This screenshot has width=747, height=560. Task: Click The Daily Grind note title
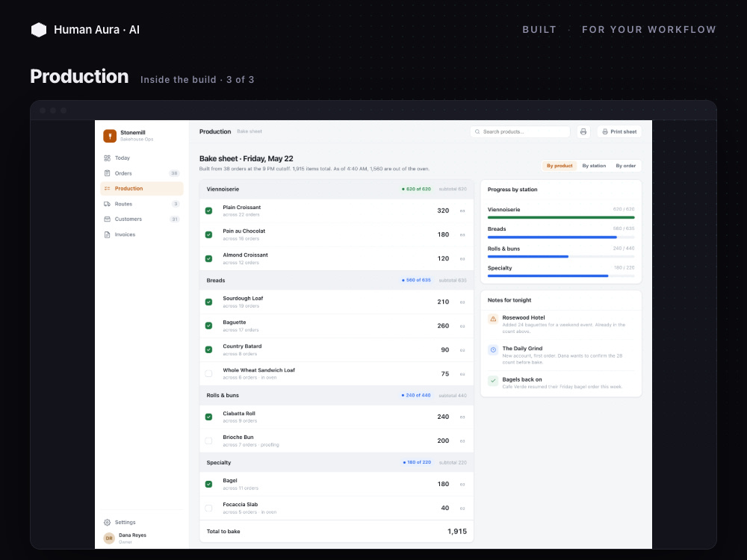522,349
